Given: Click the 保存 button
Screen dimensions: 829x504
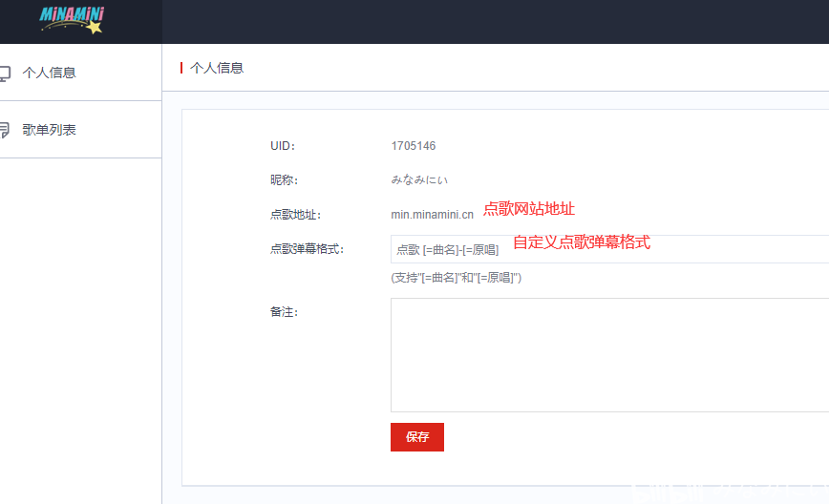Looking at the screenshot, I should (x=417, y=437).
